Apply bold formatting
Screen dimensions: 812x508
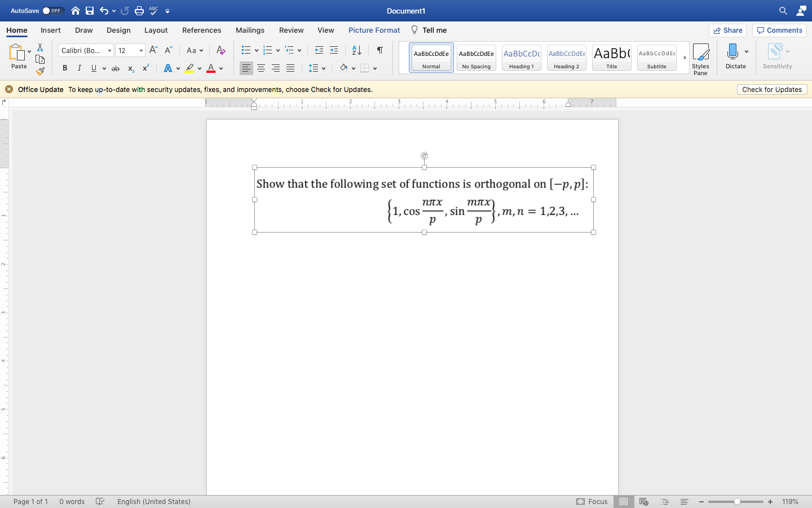[64, 68]
